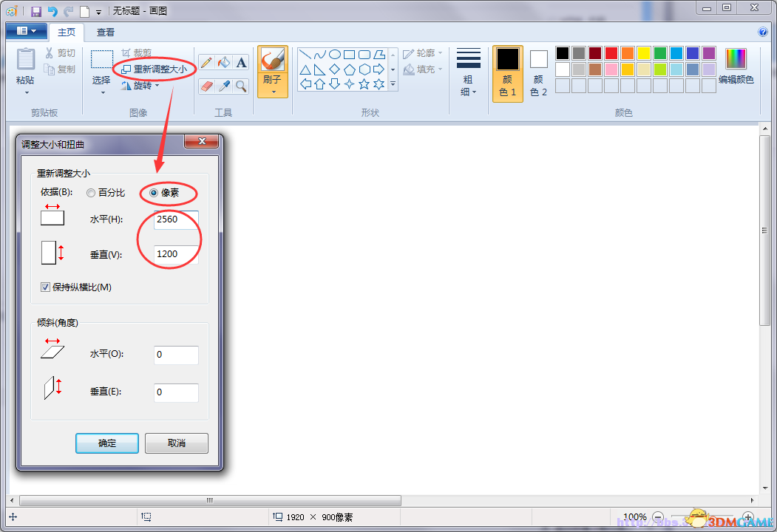Click the Redo arrow in quick access toolbar
This screenshot has width=777, height=532.
coord(68,11)
